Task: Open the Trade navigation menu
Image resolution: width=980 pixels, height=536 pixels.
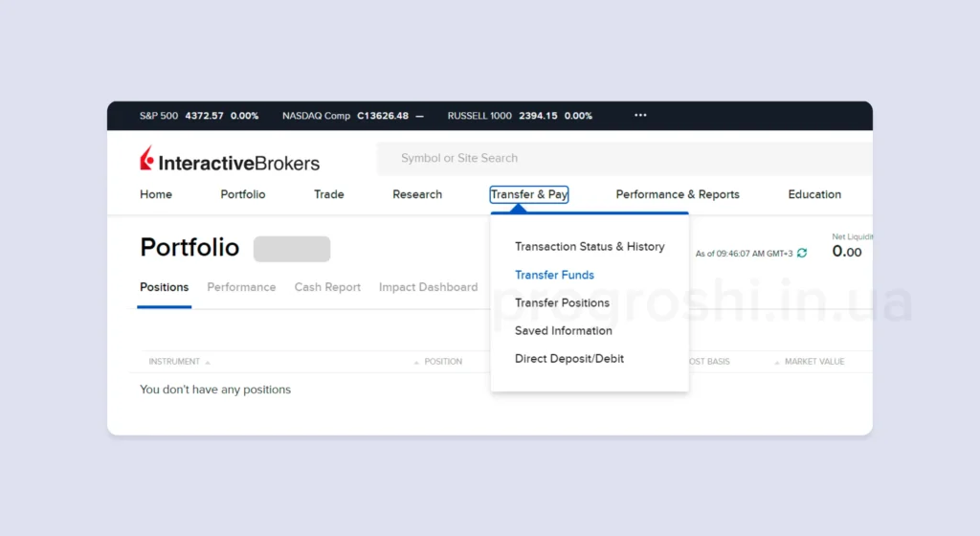Action: click(x=328, y=194)
